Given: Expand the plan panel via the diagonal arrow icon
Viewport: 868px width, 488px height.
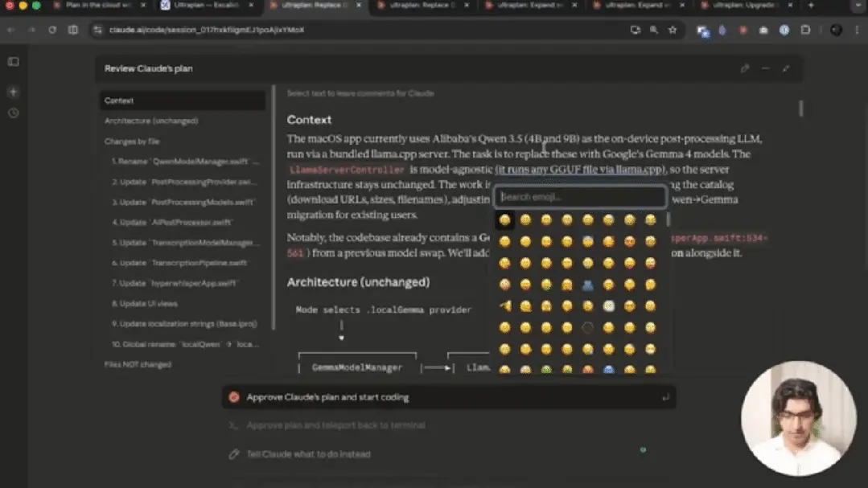Looking at the screenshot, I should point(786,68).
